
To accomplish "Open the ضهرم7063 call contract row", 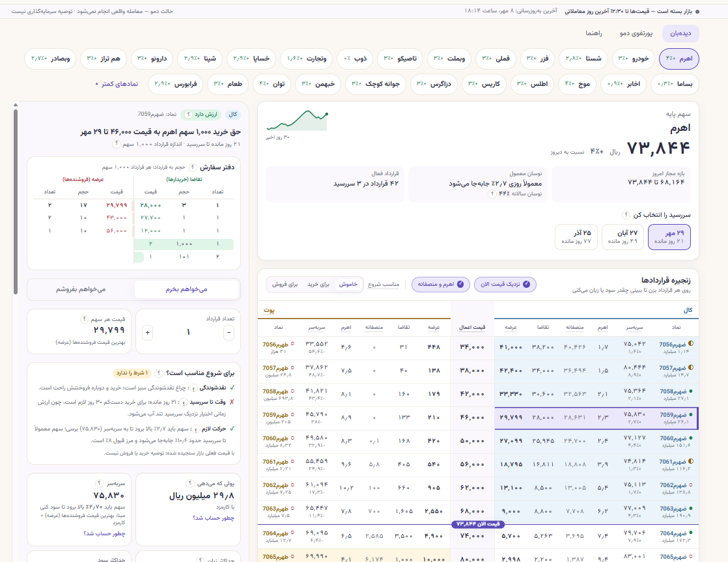I will click(596, 511).
